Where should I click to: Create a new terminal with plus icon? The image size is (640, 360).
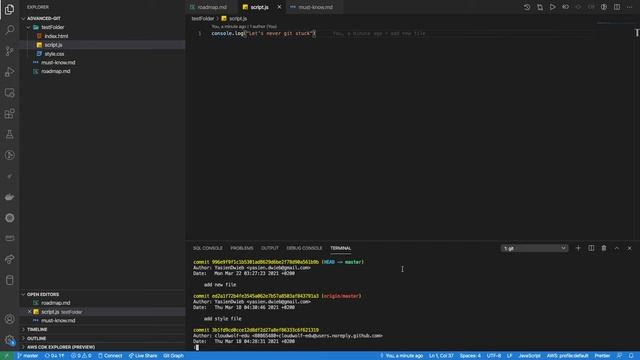578,248
